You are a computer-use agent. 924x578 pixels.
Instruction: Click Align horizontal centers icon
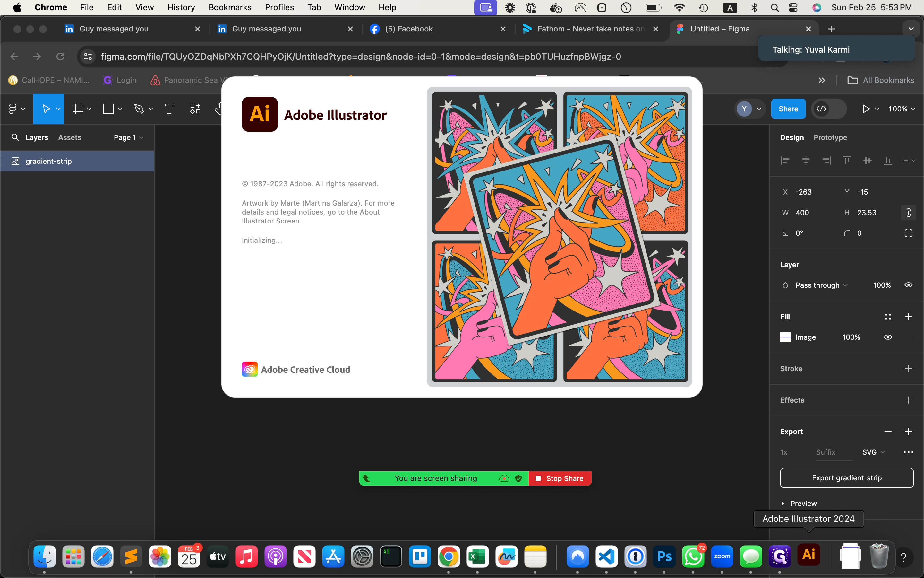coord(806,161)
